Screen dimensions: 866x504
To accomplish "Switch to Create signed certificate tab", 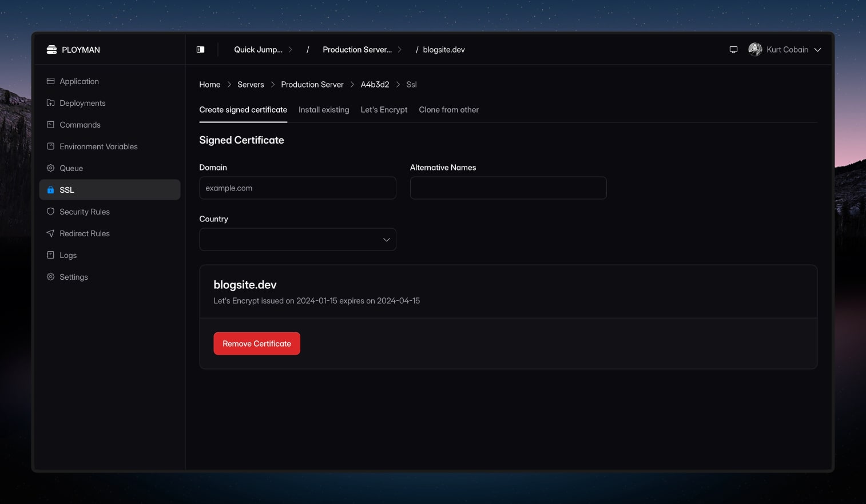I will [x=243, y=110].
